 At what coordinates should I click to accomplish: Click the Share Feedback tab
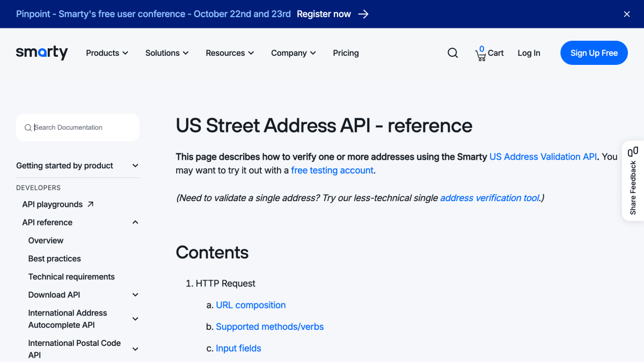click(633, 181)
